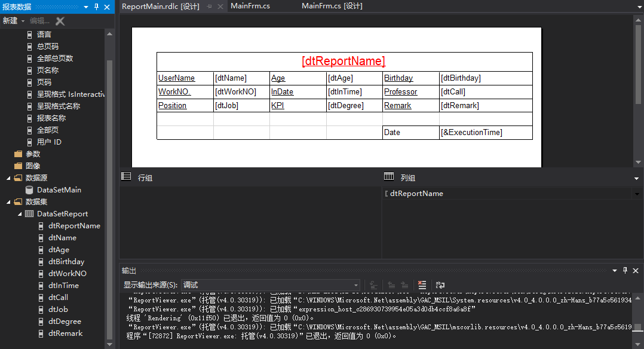The height and width of the screenshot is (349, 644).
Task: Click the field icon beside 用户 ID
Action: tap(29, 142)
